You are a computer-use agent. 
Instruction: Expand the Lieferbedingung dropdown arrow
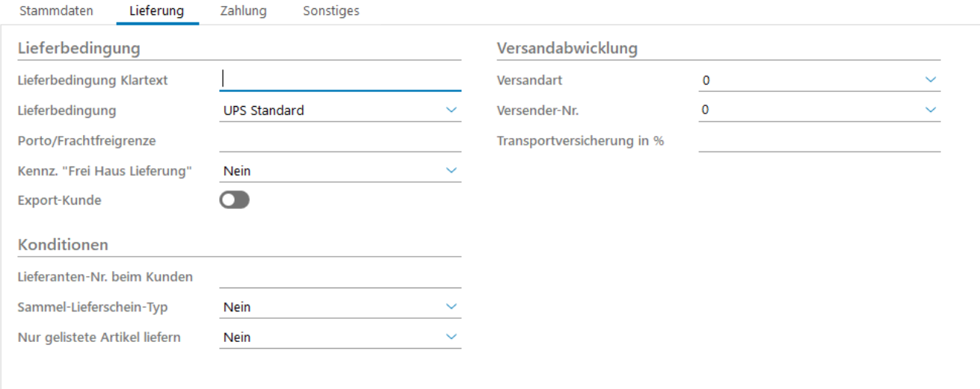click(x=451, y=110)
